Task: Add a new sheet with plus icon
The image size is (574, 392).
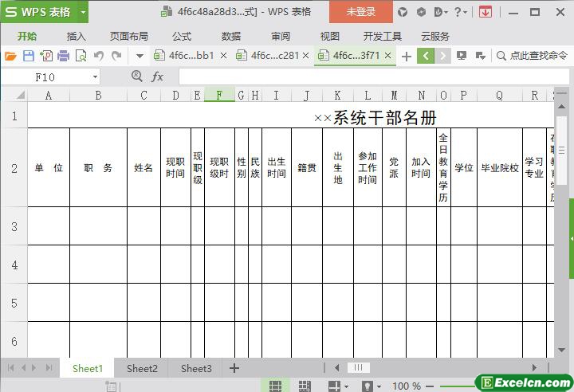Action: tap(234, 368)
